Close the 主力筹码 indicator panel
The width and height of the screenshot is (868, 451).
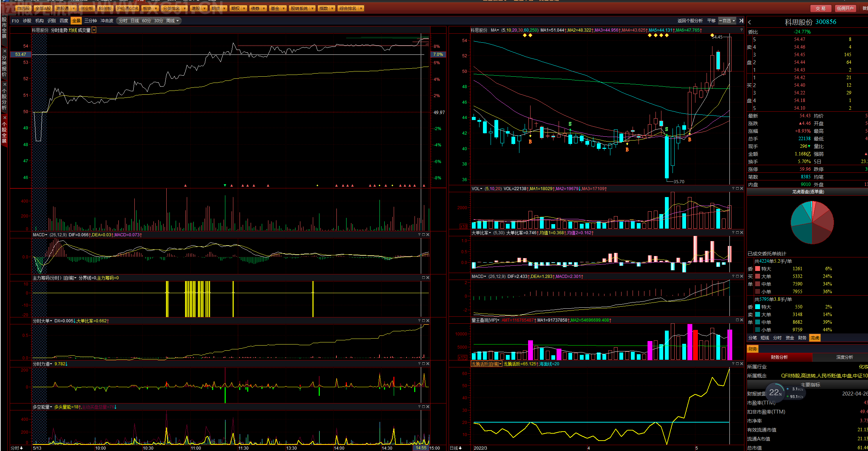428,278
